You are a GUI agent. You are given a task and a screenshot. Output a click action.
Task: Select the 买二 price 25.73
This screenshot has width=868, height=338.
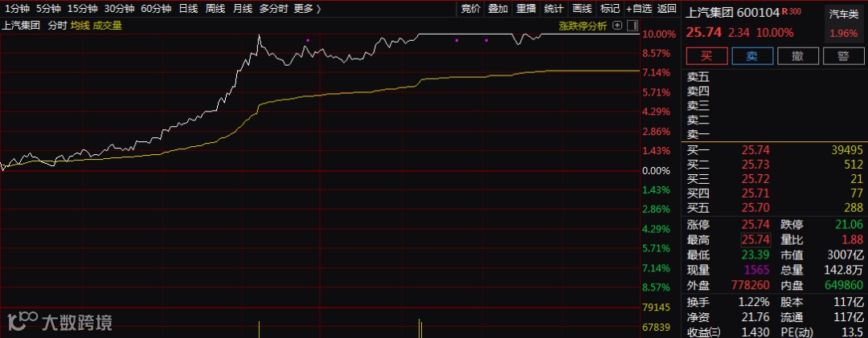pyautogui.click(x=755, y=165)
